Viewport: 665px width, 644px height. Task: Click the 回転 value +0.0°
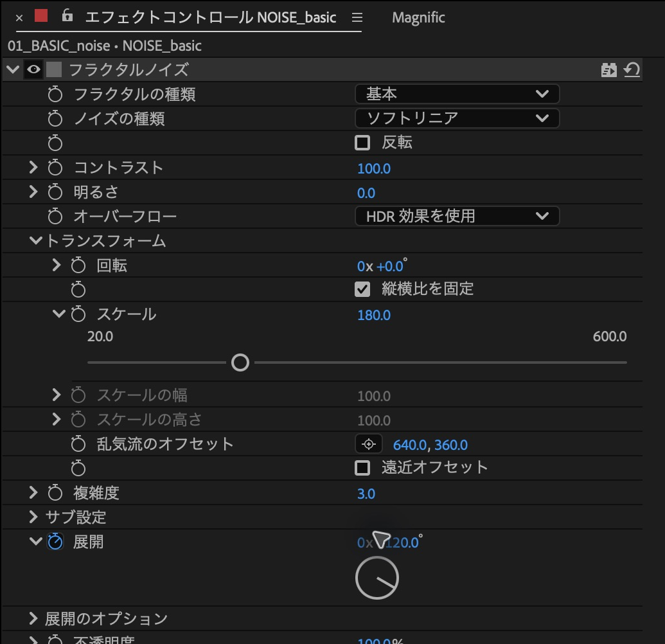[x=391, y=266]
